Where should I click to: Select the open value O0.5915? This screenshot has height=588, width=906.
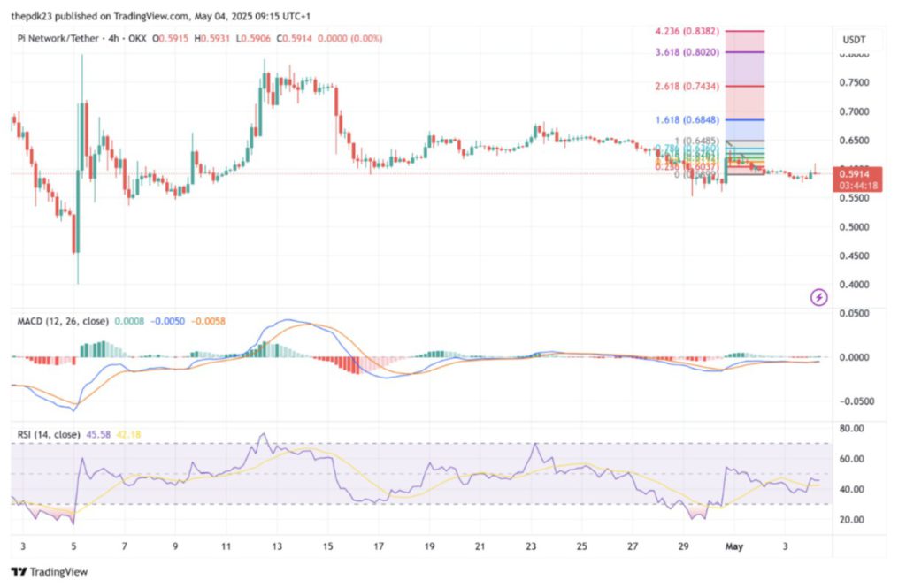click(171, 39)
